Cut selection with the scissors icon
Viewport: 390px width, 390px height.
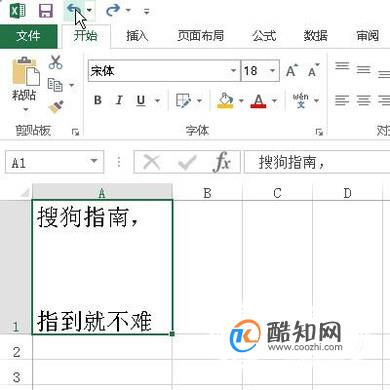coord(55,62)
